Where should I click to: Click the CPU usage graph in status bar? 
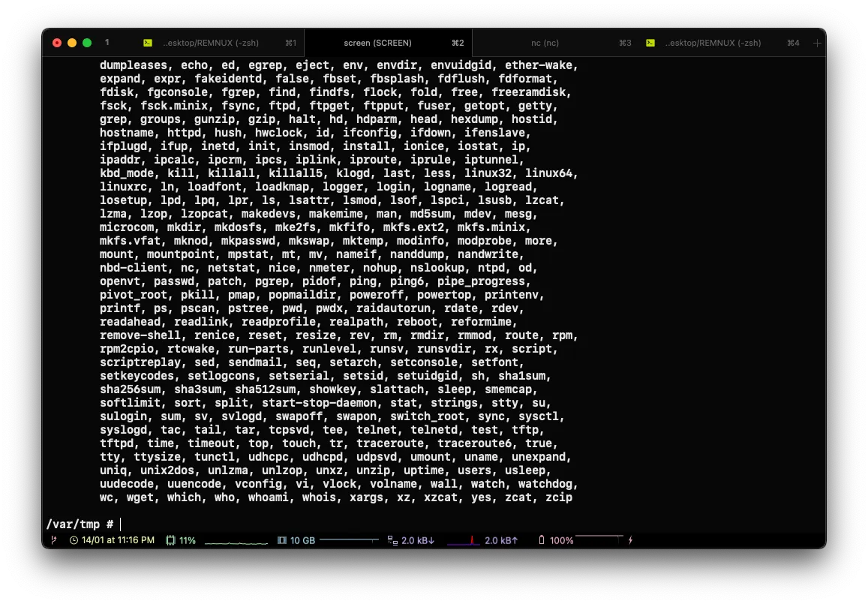click(236, 541)
